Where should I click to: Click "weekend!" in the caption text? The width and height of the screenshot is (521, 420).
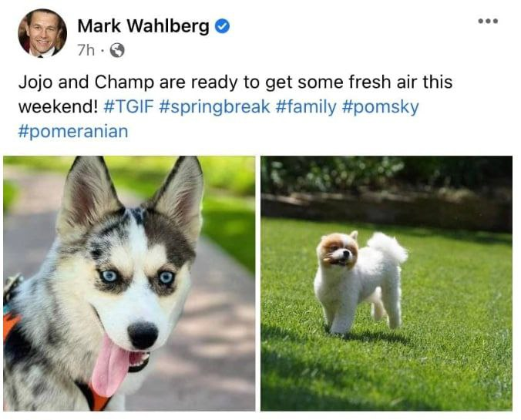point(58,107)
